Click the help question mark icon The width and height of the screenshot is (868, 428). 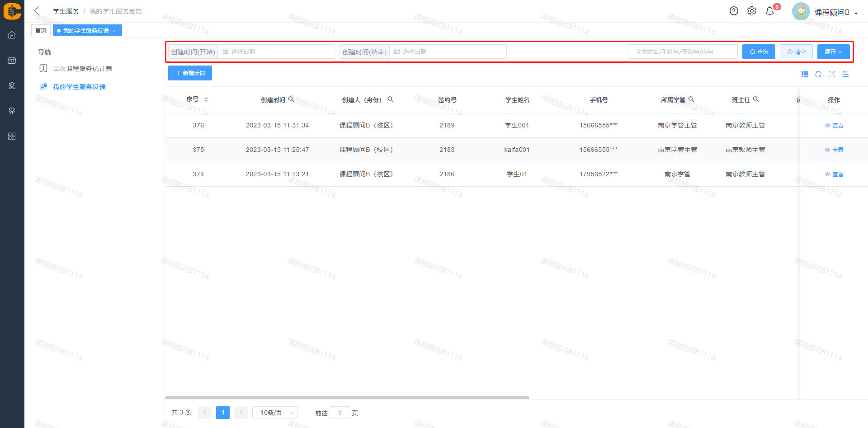coord(734,11)
